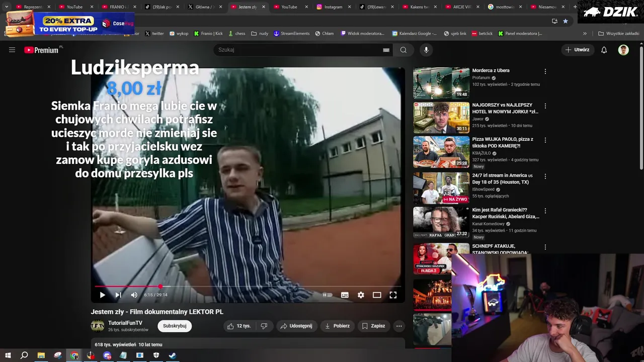This screenshot has width=644, height=362.
Task: Open NAJGORSZY vs NAJLEPSZY HOTEL video title
Action: tap(505, 108)
